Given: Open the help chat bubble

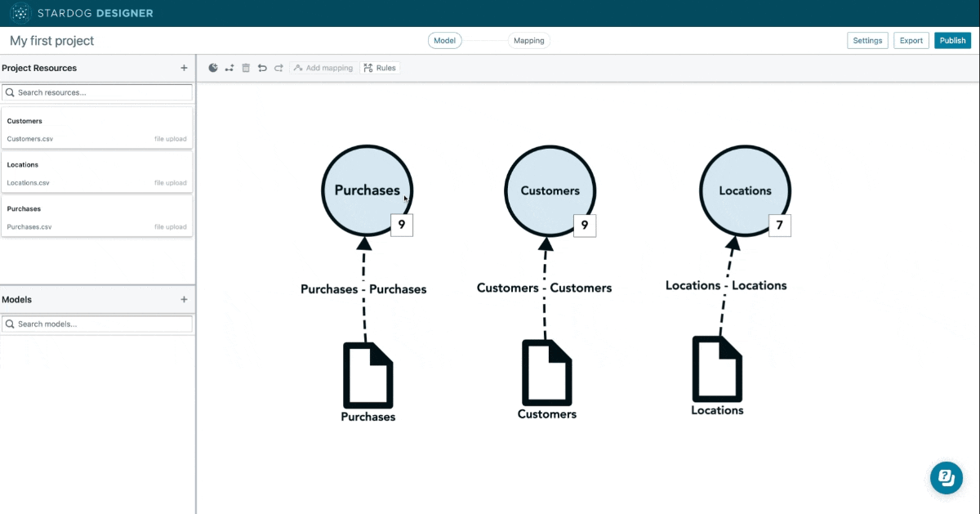Looking at the screenshot, I should tap(947, 477).
